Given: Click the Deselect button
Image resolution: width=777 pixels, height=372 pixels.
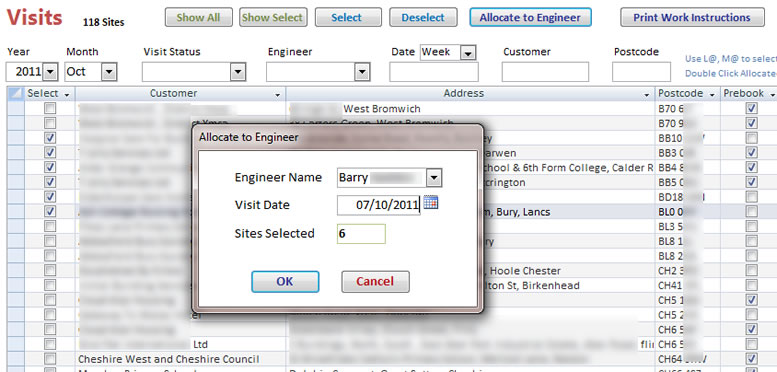Looking at the screenshot, I should [423, 17].
